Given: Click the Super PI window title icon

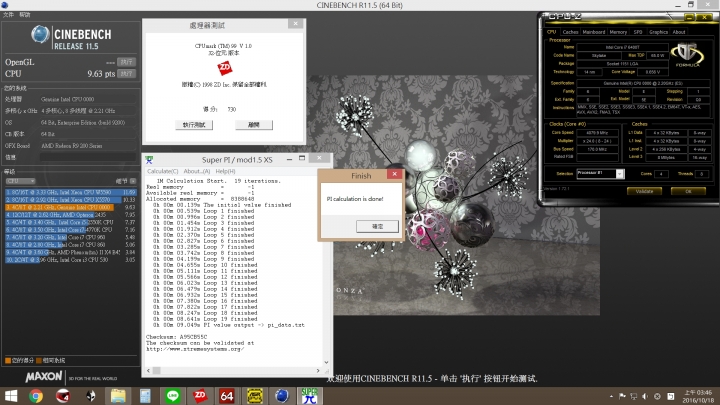Looking at the screenshot, I should coord(149,159).
